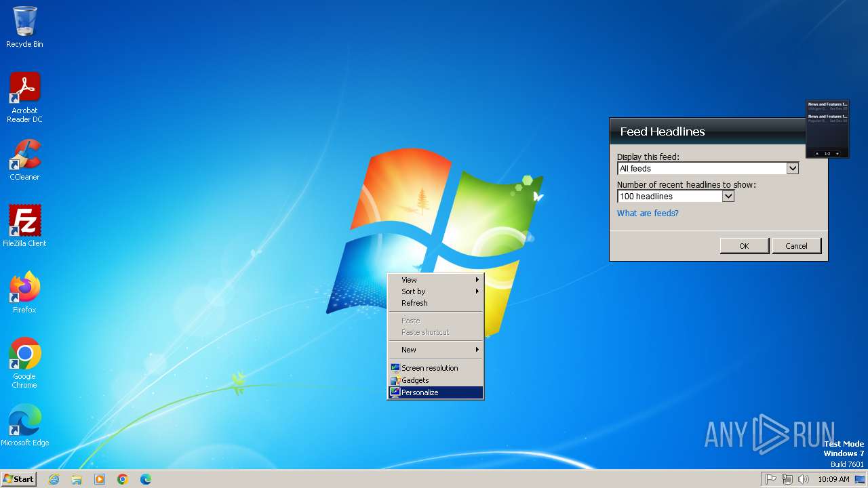The image size is (868, 488).
Task: Launch Windows Media Player from taskbar
Action: (x=100, y=479)
